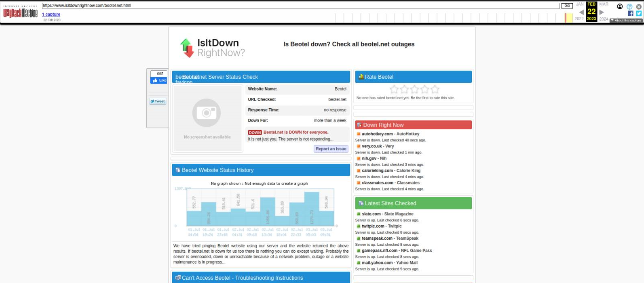Open the classmates.com site link
The image size is (644, 283).
point(377,183)
